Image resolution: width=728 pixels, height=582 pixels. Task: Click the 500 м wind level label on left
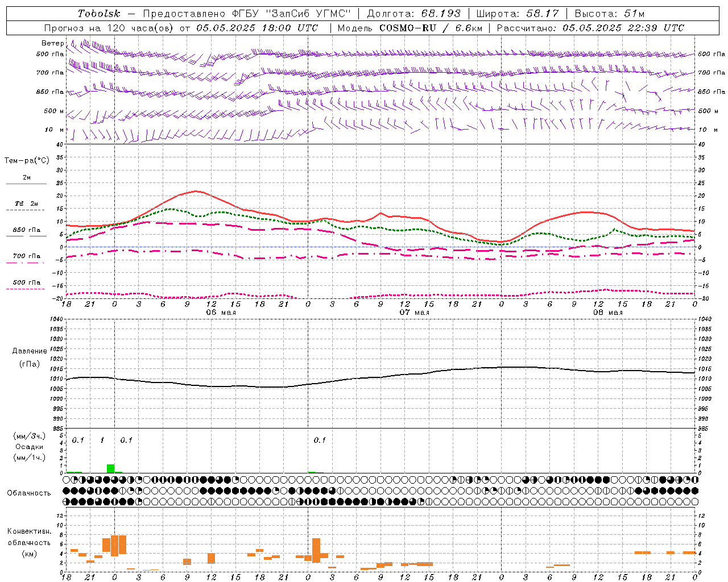(54, 111)
